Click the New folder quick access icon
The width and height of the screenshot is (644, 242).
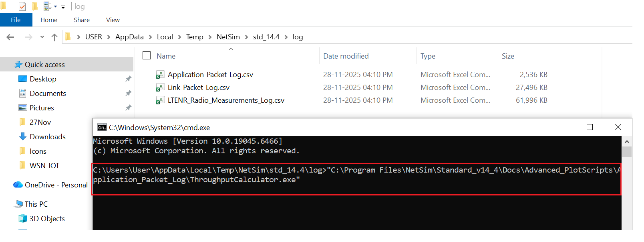35,6
